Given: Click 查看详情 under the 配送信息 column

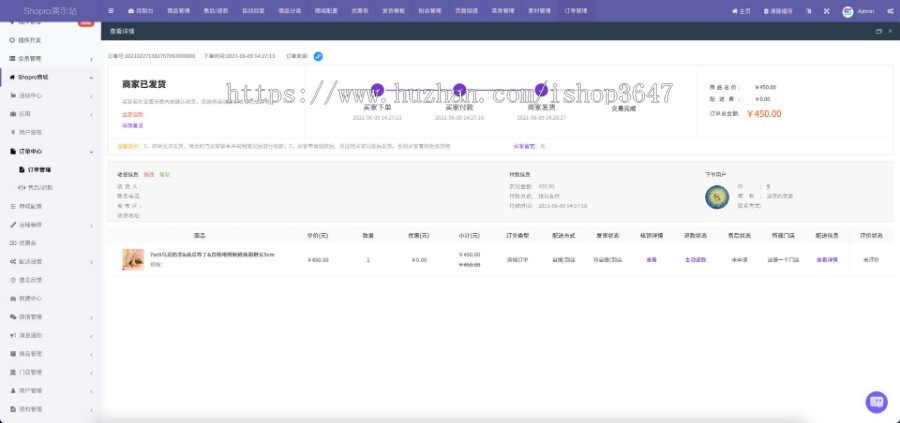Looking at the screenshot, I should (827, 260).
